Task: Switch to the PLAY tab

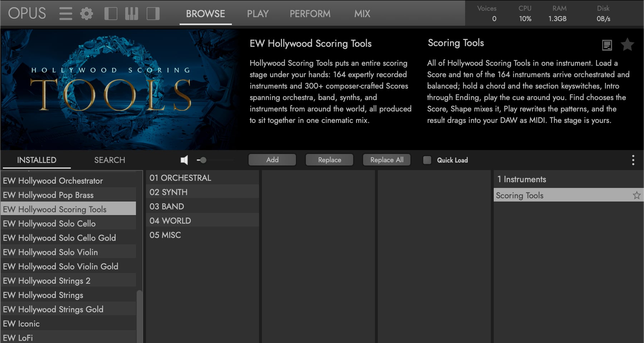Action: point(258,14)
